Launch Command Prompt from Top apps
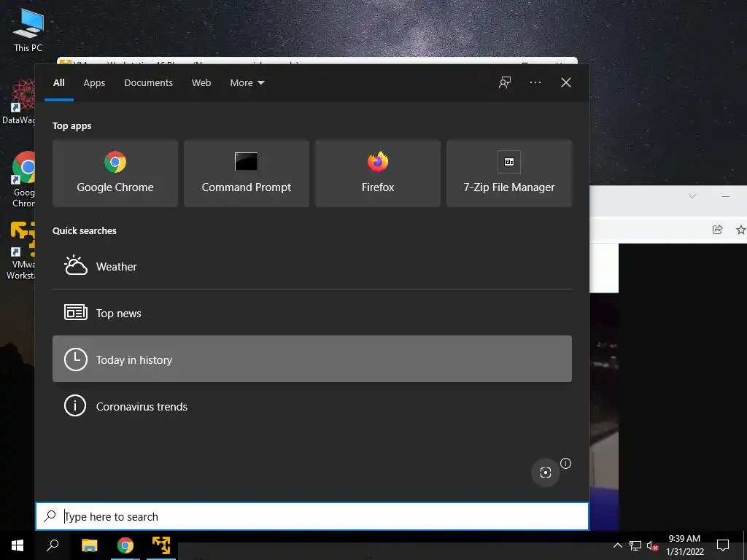The image size is (747, 560). 247,174
